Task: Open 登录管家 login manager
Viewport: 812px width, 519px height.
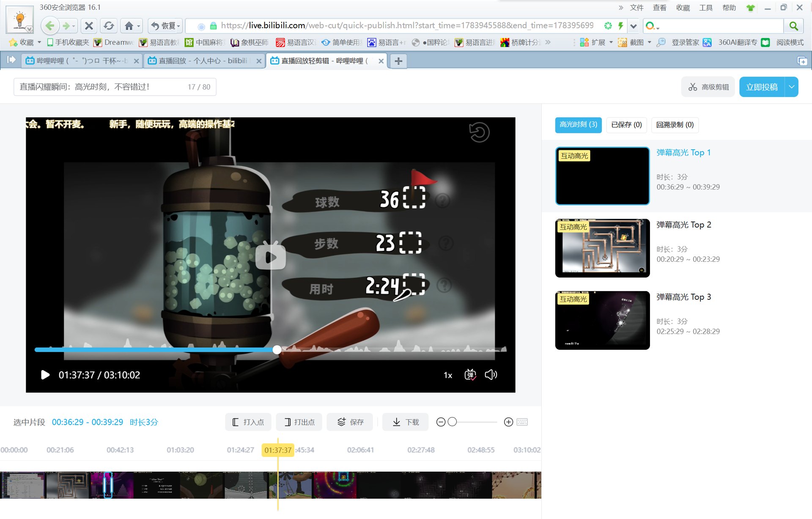Action: tap(678, 42)
